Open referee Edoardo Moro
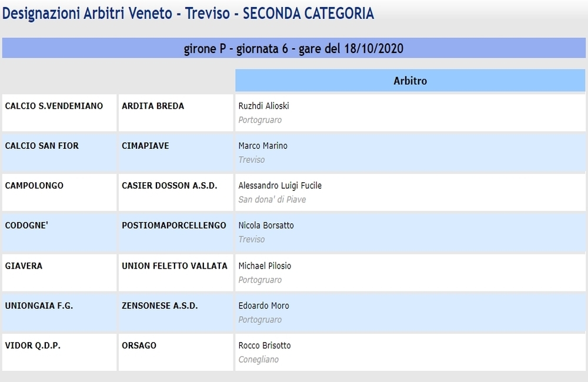 click(x=263, y=306)
